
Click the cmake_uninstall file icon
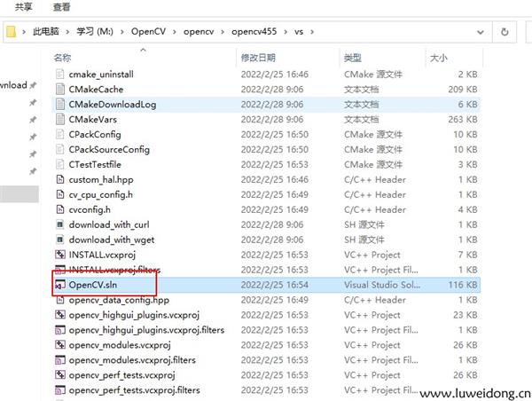[59, 75]
